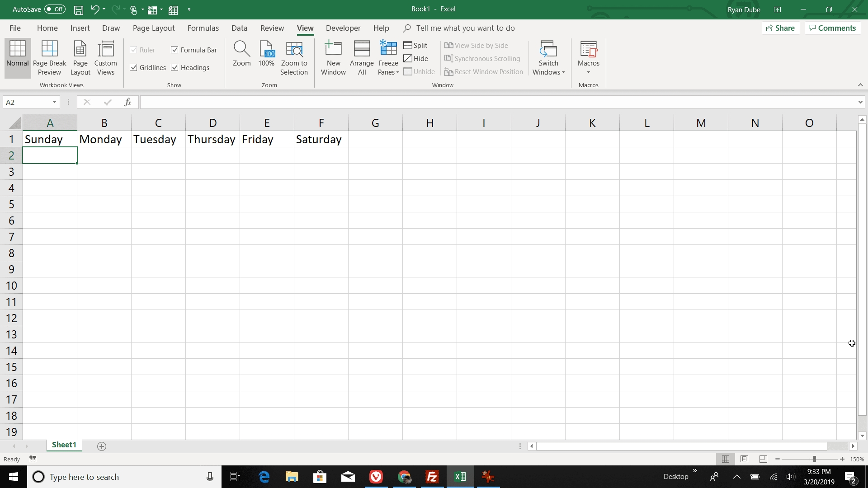Toggle the Headings checkbox
868x488 pixels.
[175, 67]
